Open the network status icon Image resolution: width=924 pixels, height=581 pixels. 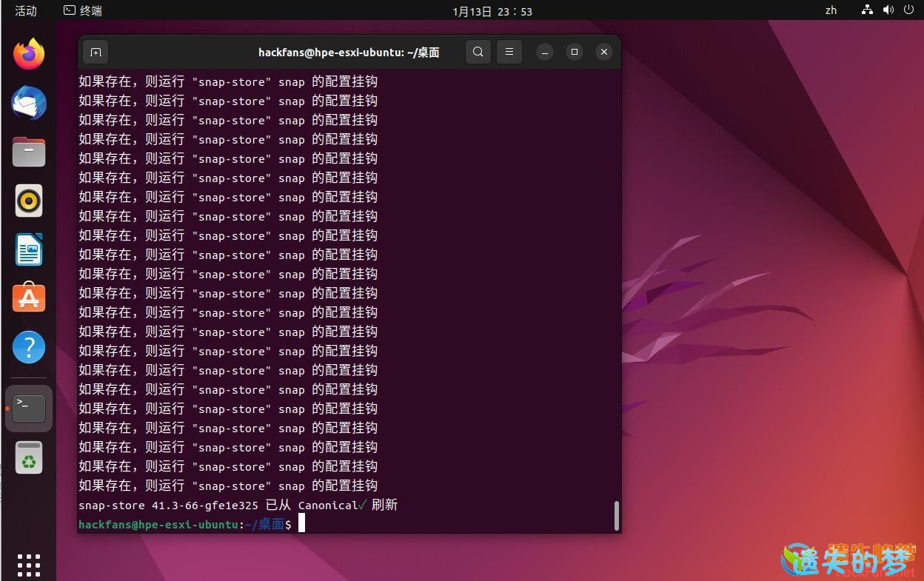pos(868,10)
